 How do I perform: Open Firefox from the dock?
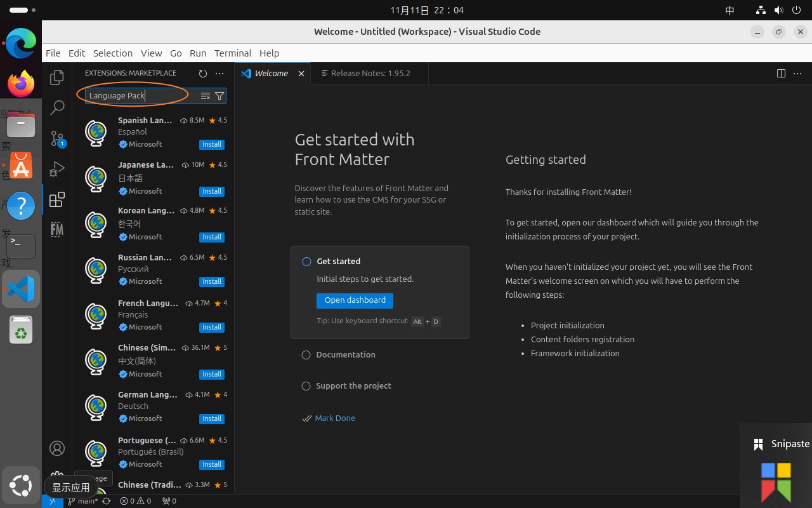(x=20, y=84)
